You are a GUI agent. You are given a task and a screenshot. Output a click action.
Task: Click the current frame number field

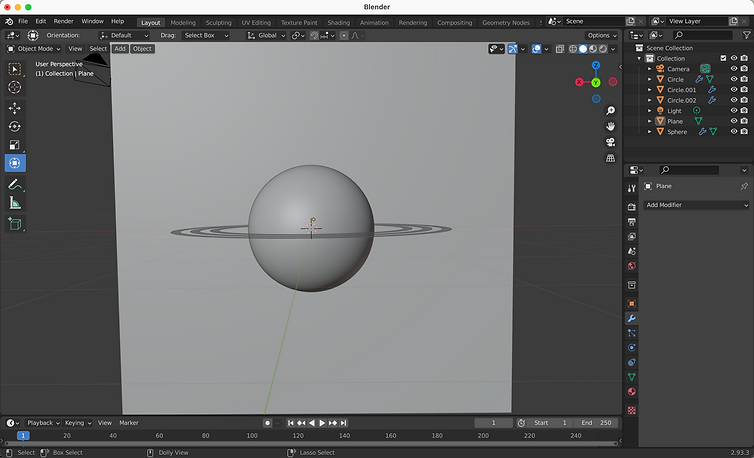(x=493, y=423)
